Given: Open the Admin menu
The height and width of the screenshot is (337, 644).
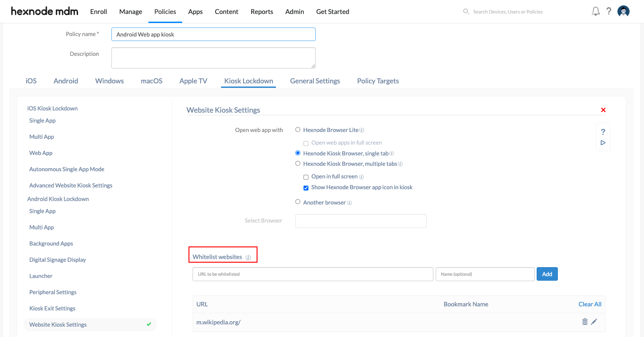Looking at the screenshot, I should (294, 12).
